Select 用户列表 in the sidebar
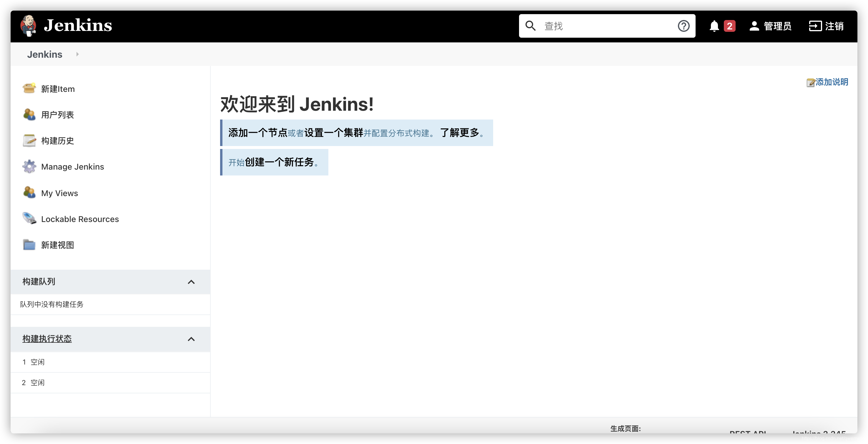Screen dimensions: 868x444 (57, 115)
